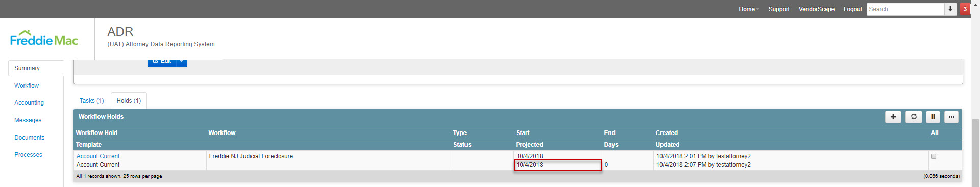
Task: Select the Account Current hold row checkbox
Action: [934, 156]
